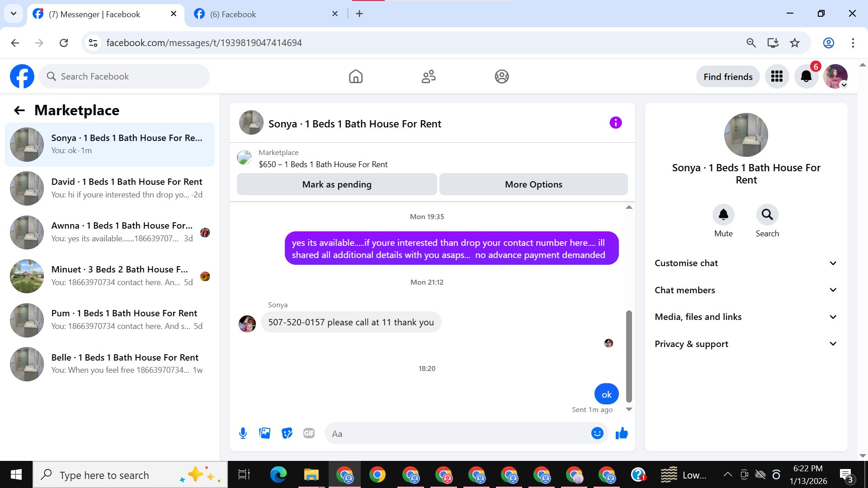Open the emoji picker in message box
The width and height of the screenshot is (868, 488).
point(597,433)
